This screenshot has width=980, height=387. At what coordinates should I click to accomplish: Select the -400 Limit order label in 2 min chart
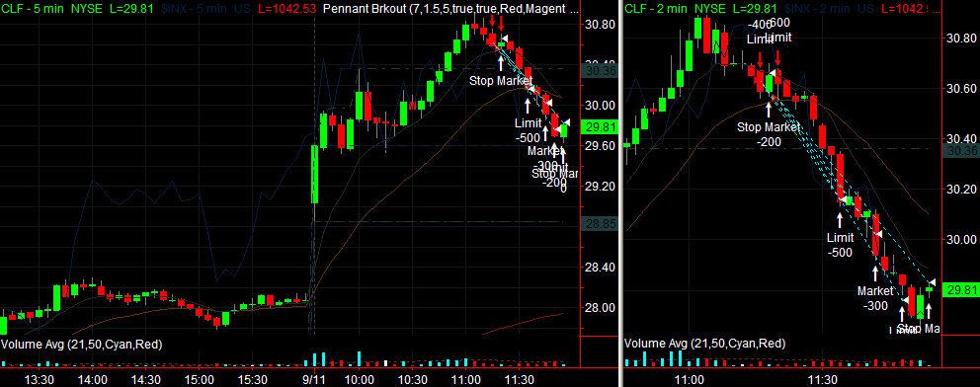tap(760, 32)
